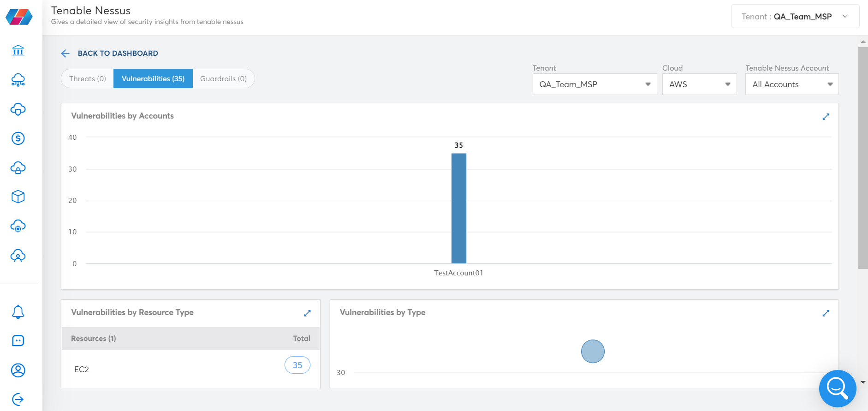Image resolution: width=868 pixels, height=411 pixels.
Task: Select the EC2 resource row
Action: 190,369
